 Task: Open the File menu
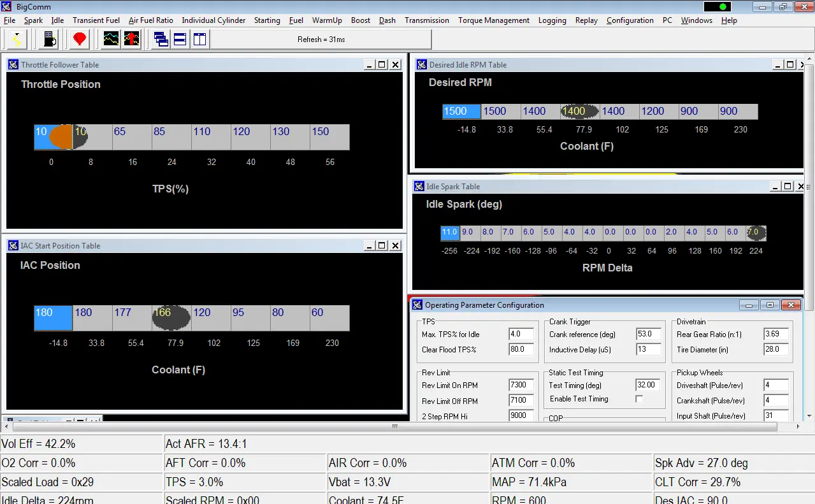tap(10, 20)
